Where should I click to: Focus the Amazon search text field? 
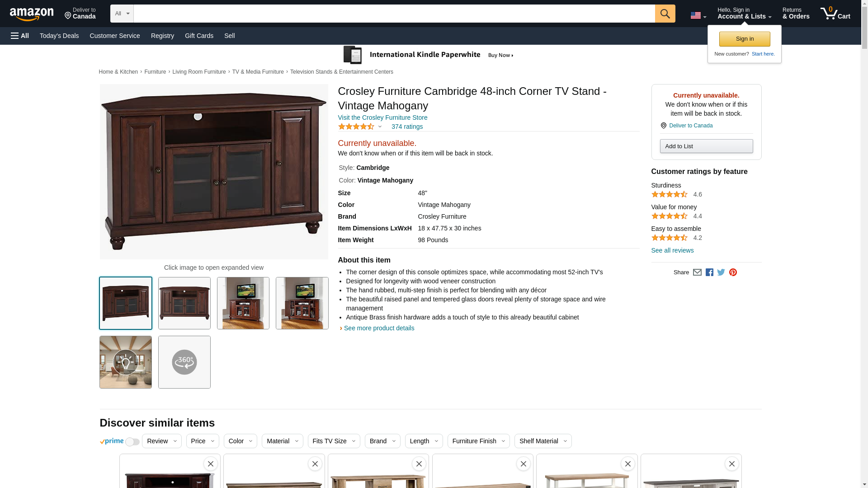coord(394,14)
